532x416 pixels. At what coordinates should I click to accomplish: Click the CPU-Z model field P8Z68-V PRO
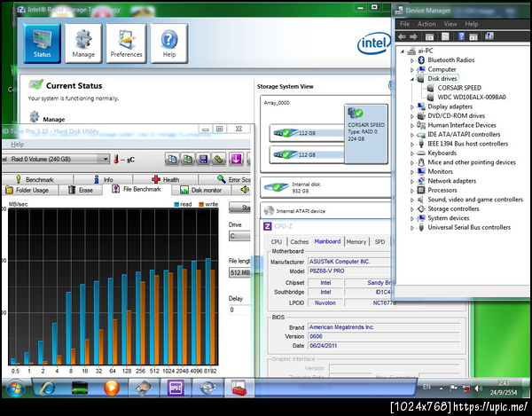[x=349, y=271]
